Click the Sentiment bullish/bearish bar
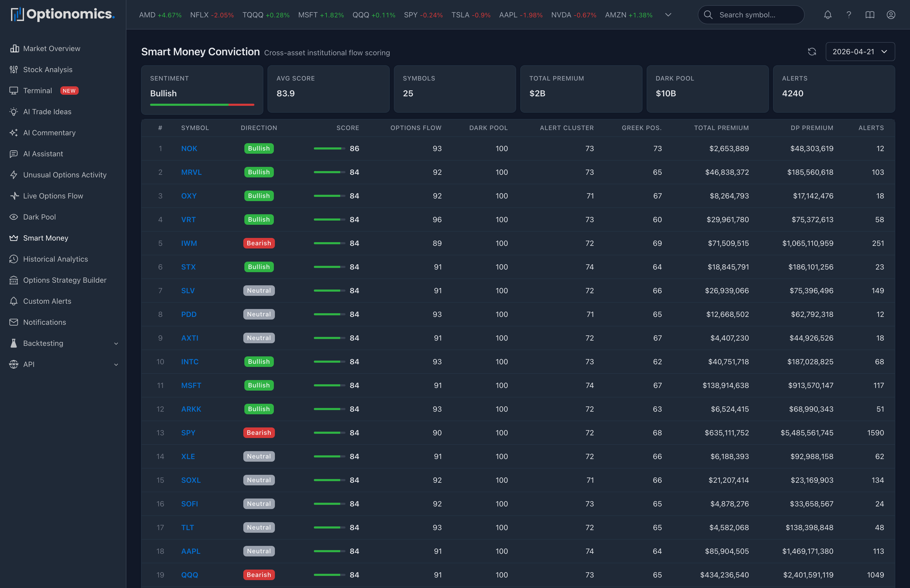This screenshot has height=588, width=910. [x=202, y=104]
